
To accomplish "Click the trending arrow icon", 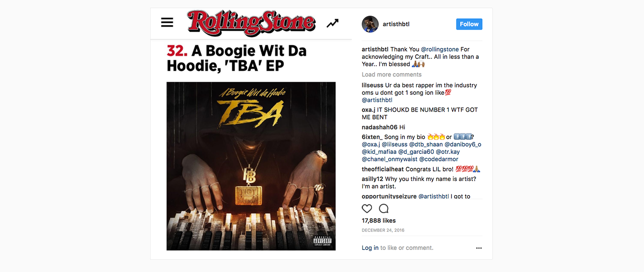I will (x=333, y=23).
